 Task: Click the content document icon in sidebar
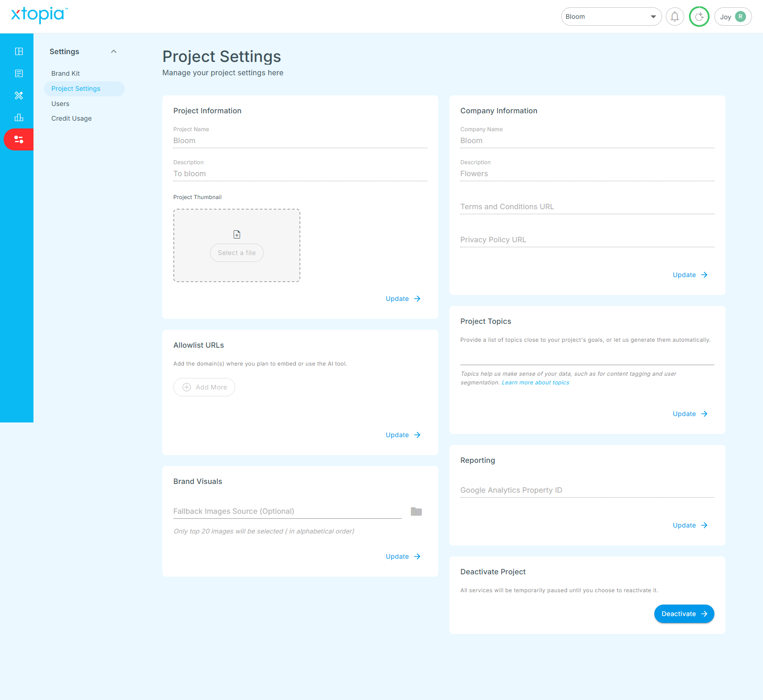(19, 73)
